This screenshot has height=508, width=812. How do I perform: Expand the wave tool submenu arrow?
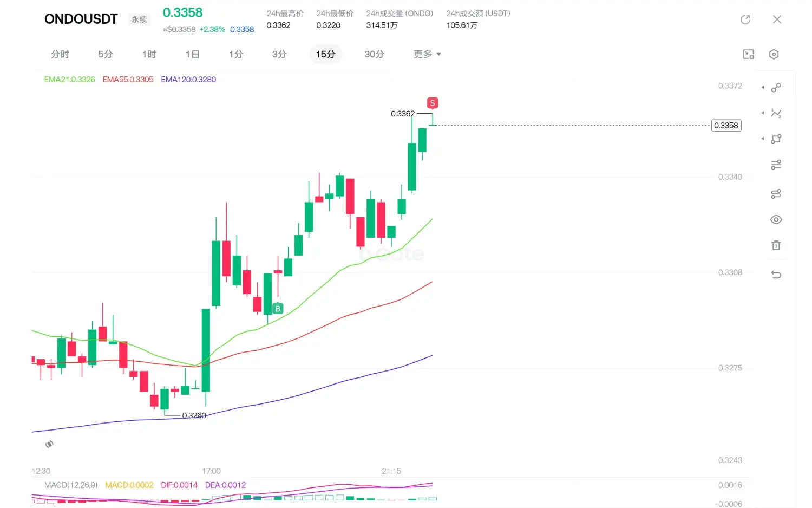tap(763, 113)
